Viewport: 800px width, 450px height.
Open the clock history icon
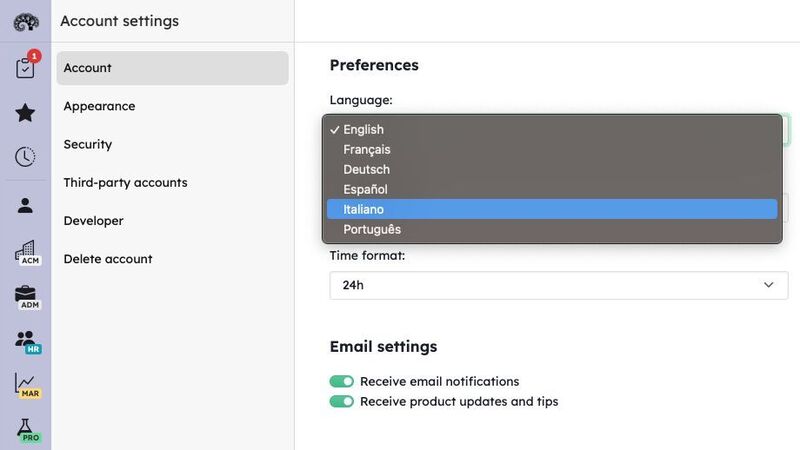point(25,157)
